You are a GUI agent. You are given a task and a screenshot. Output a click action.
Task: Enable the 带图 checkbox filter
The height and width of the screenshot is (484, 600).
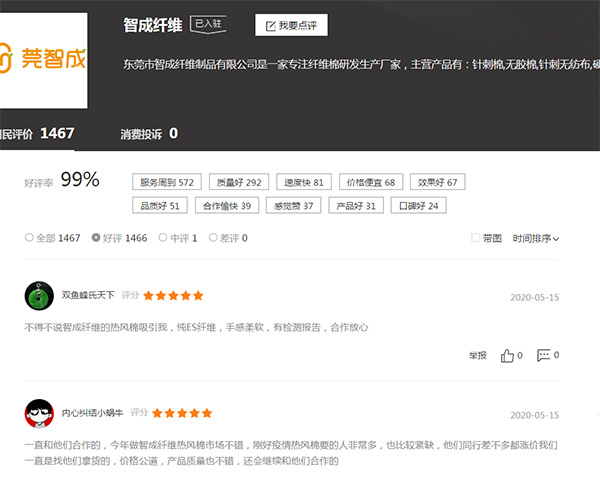(476, 238)
